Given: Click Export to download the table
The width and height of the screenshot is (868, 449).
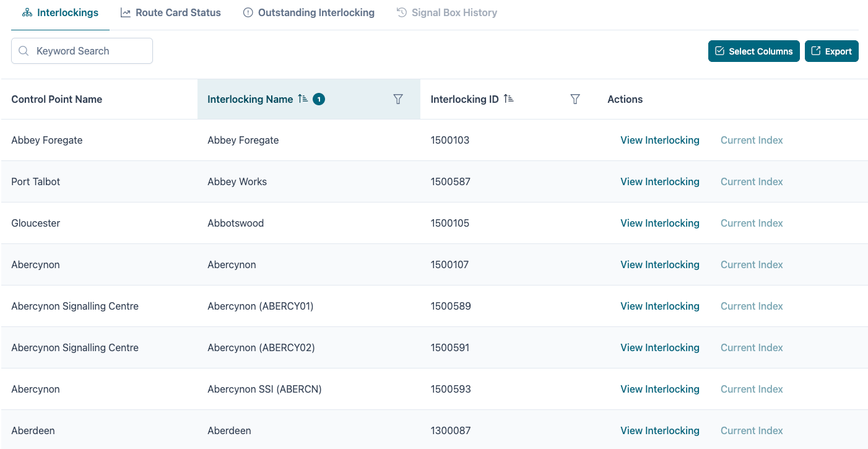Looking at the screenshot, I should click(x=831, y=51).
